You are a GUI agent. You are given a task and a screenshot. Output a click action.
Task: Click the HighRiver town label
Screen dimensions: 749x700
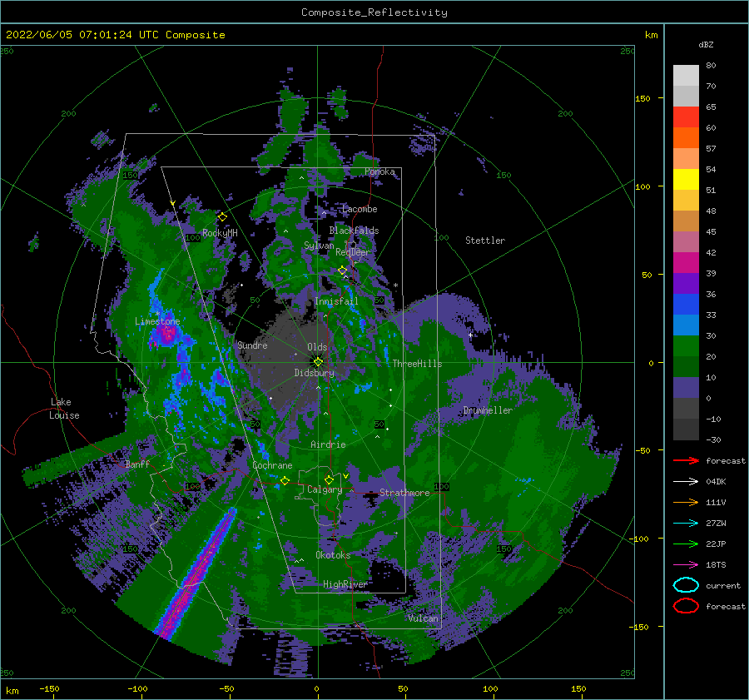coord(345,584)
